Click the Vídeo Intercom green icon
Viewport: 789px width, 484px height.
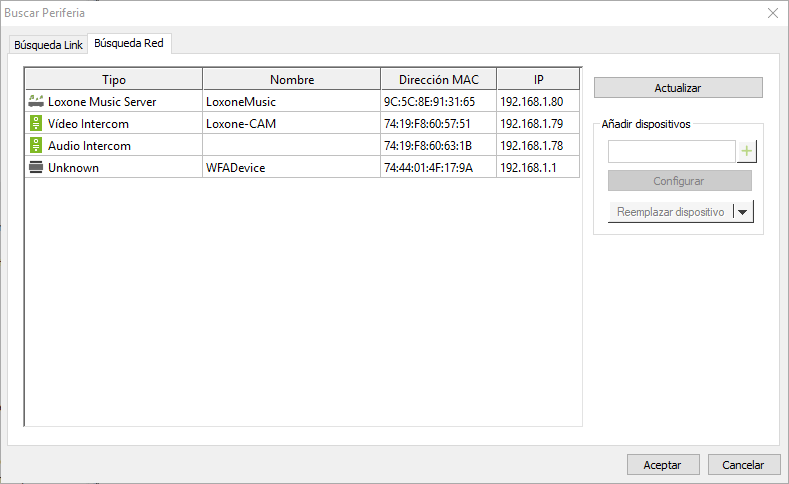click(36, 124)
